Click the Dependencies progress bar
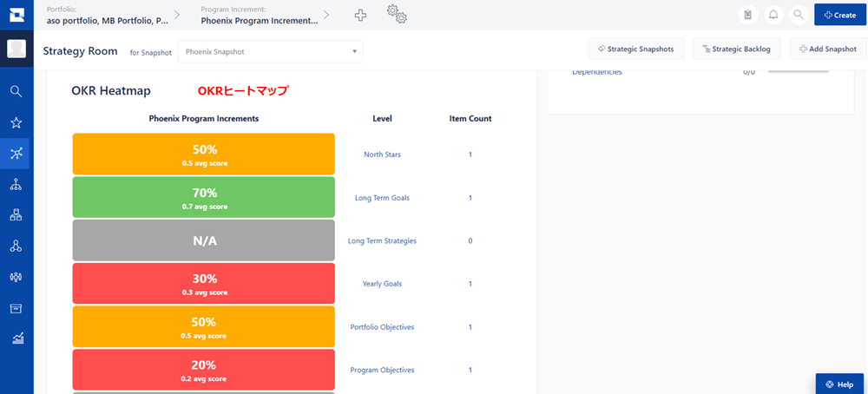Image resolution: width=868 pixels, height=394 pixels. [x=798, y=71]
